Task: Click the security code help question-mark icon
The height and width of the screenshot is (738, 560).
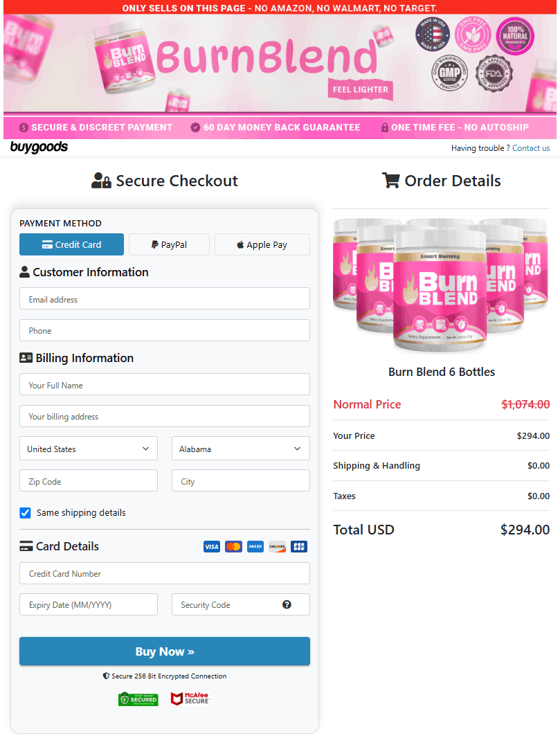Action: click(287, 604)
